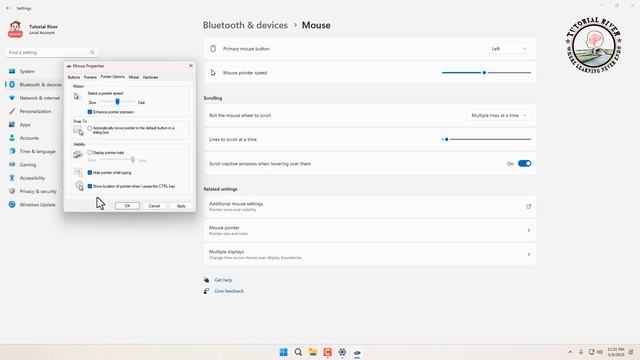Viewport: 640px width, 360px height.
Task: Click the search magnifier in Find a setting
Action: [92, 52]
